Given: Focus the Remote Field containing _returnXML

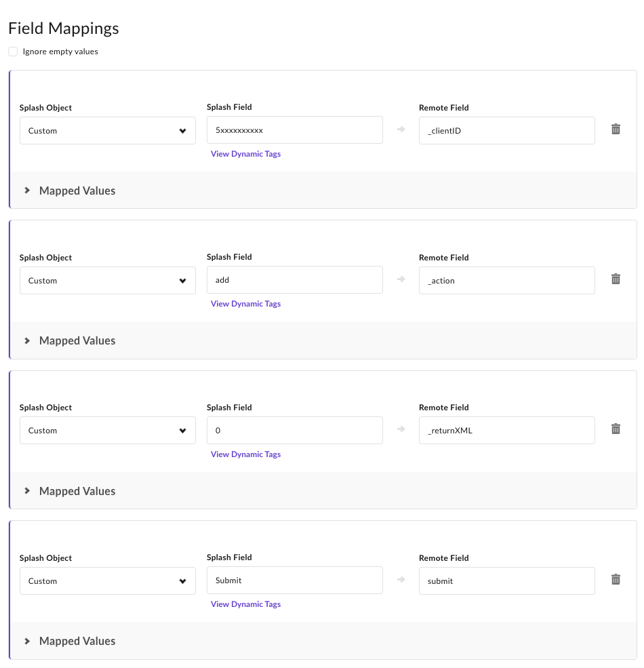Looking at the screenshot, I should [507, 430].
